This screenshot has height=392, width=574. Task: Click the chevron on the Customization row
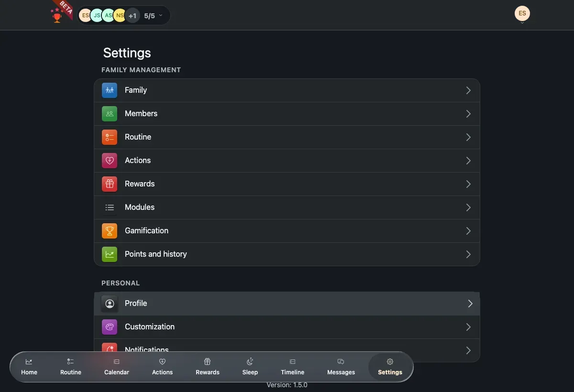click(x=468, y=327)
